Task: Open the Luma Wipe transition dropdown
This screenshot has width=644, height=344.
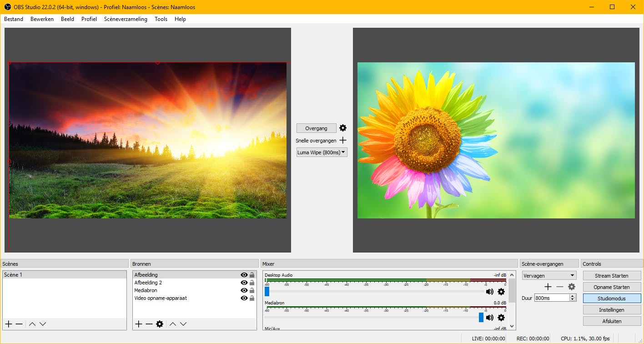Action: [x=322, y=152]
